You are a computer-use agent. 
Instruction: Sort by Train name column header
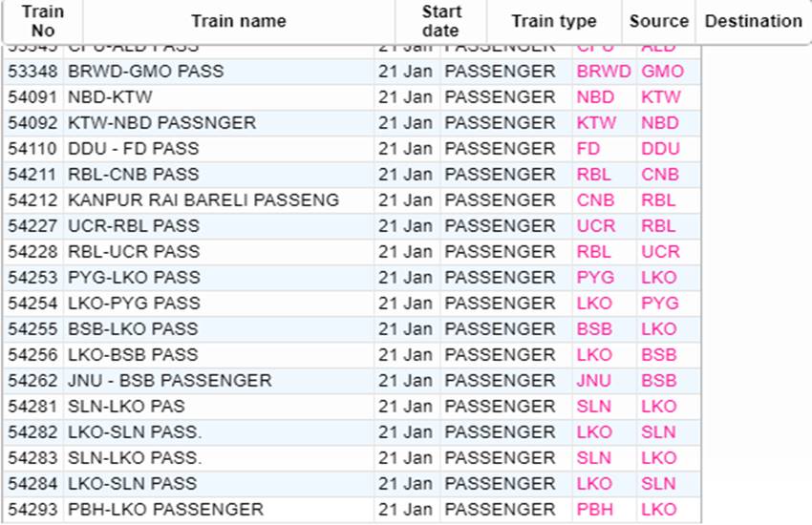coord(239,21)
